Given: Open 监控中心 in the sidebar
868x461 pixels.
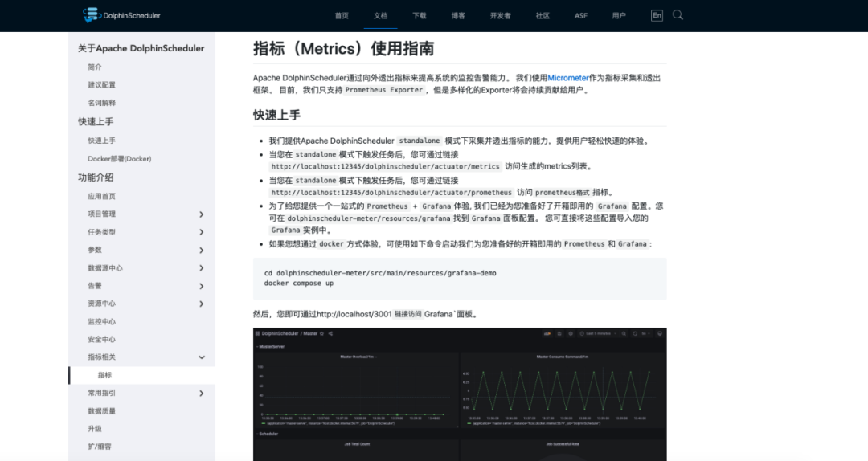Looking at the screenshot, I should 101,321.
